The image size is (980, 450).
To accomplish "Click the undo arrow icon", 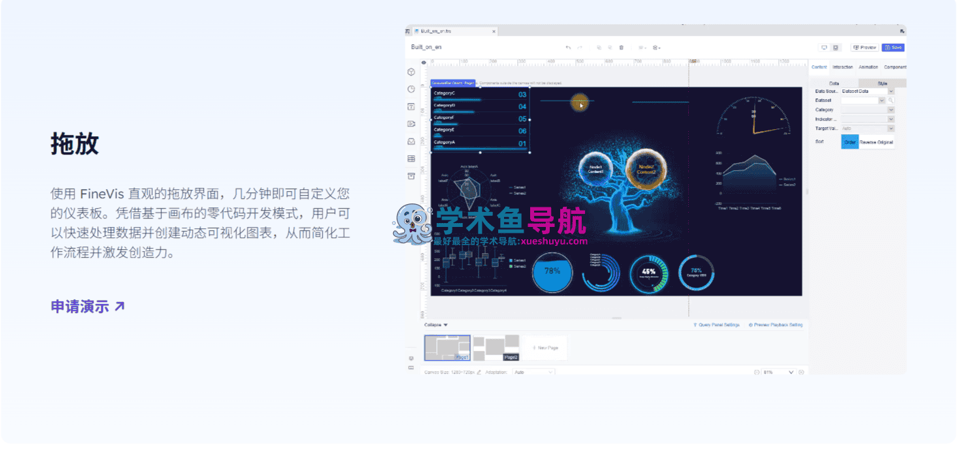I will (568, 48).
